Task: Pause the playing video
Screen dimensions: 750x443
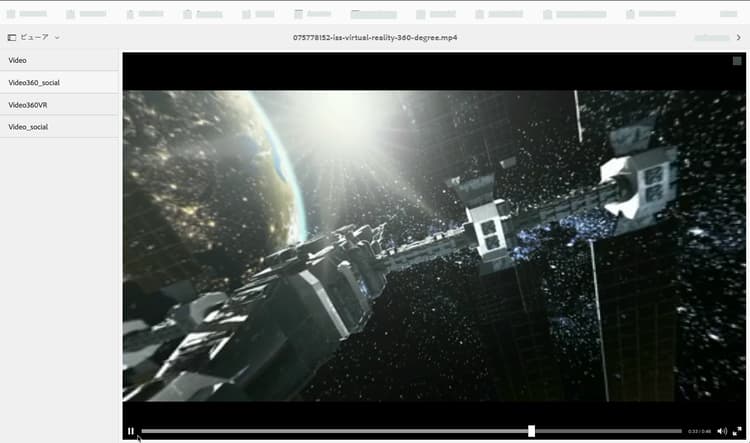Action: coord(131,431)
